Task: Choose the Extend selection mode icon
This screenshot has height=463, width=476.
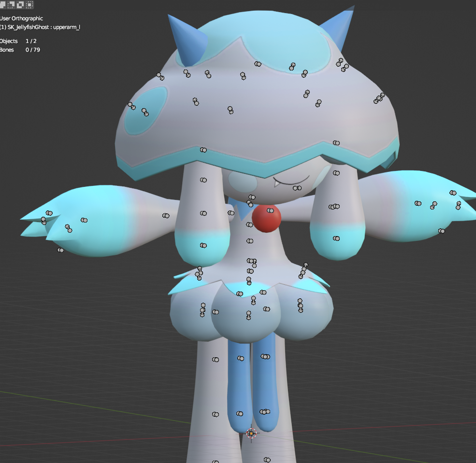Action: tap(3, 4)
